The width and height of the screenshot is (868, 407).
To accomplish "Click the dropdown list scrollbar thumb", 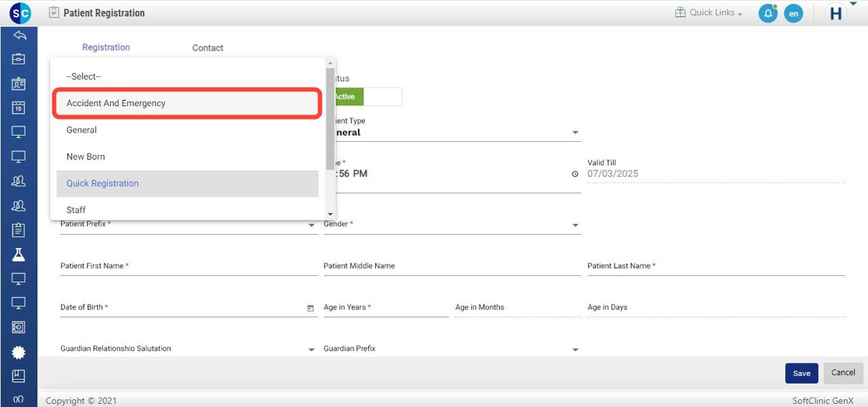I will 330,118.
